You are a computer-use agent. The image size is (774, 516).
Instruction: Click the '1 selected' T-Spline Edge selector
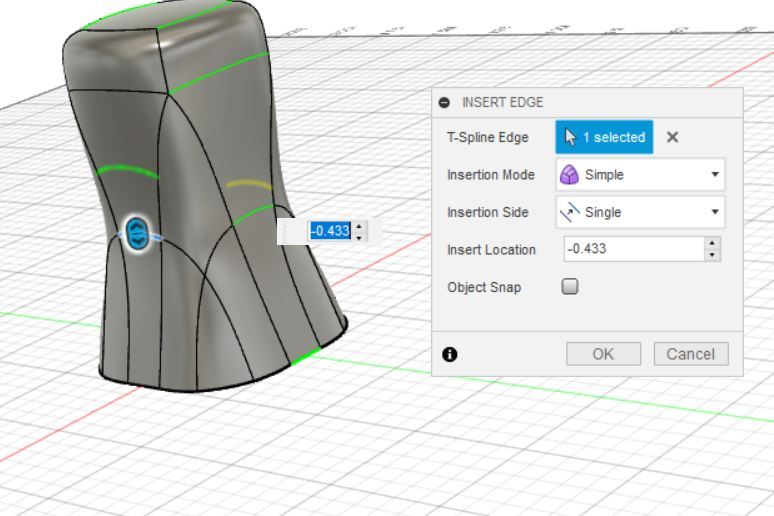coord(604,137)
